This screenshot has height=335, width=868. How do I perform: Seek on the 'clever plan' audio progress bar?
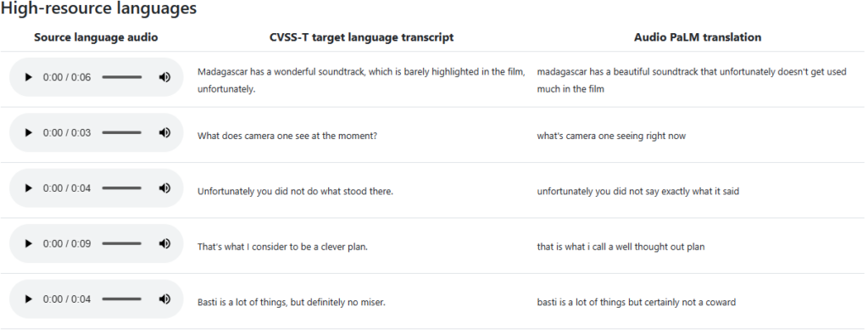point(122,243)
